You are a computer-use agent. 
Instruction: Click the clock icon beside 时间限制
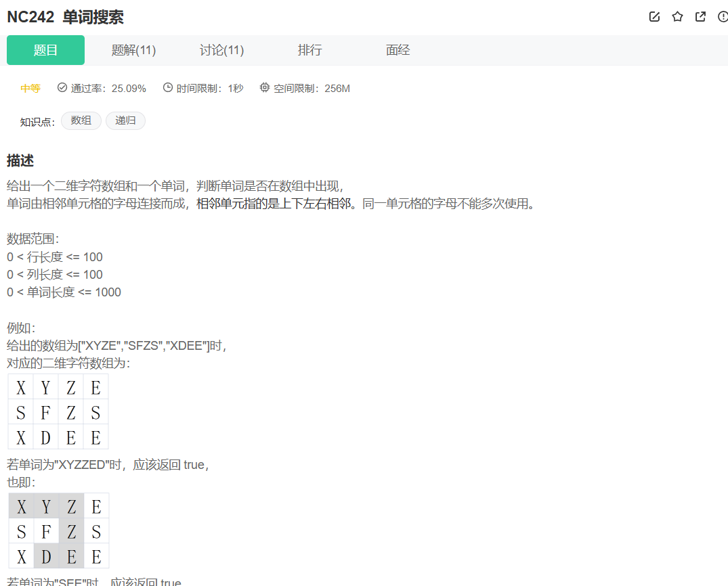(x=168, y=88)
